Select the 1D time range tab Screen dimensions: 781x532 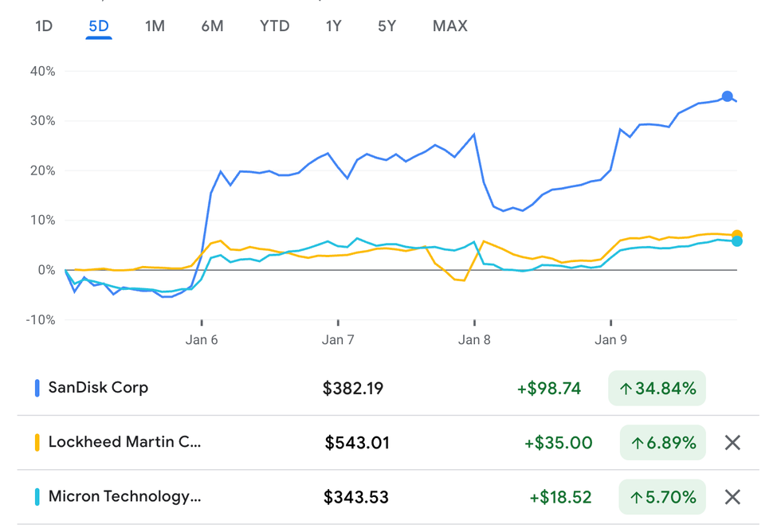click(44, 25)
